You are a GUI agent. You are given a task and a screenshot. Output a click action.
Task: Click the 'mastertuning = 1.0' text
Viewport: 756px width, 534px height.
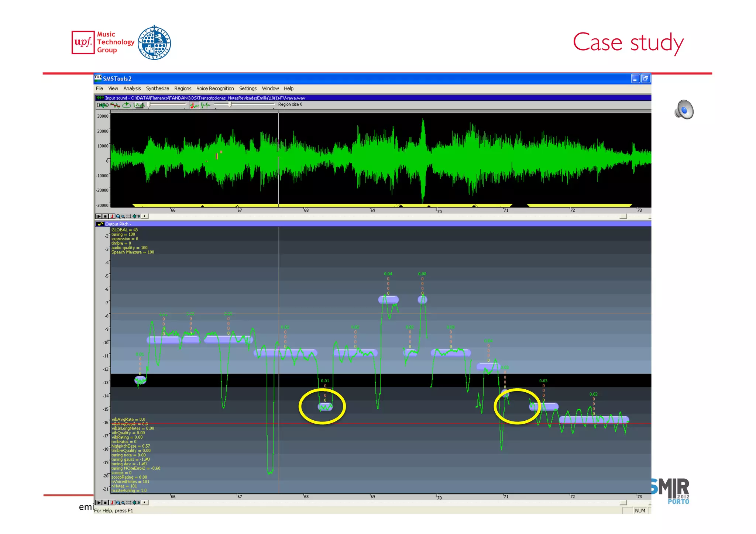coord(129,490)
